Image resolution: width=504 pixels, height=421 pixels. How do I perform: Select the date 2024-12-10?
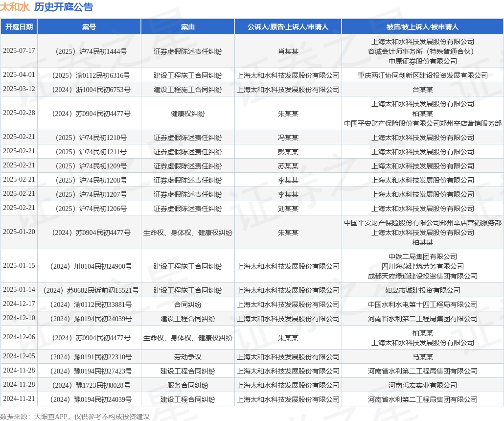[19, 318]
